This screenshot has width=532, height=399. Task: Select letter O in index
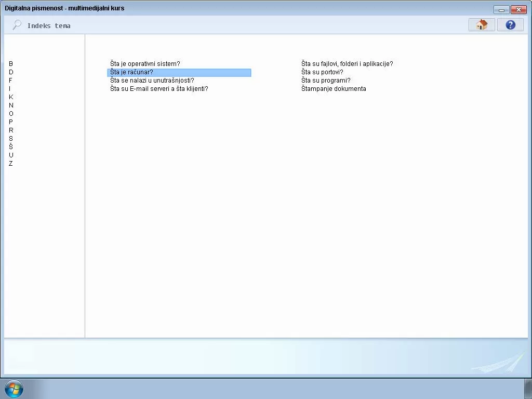tap(11, 114)
